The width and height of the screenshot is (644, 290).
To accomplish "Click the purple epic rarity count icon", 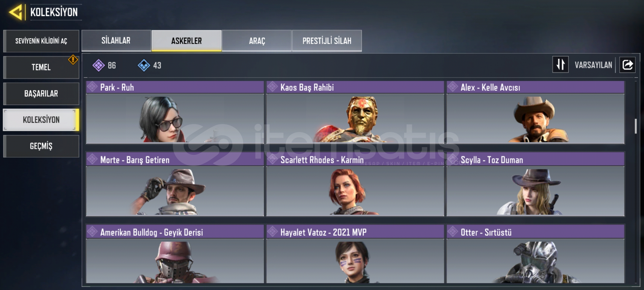I will pyautogui.click(x=98, y=65).
